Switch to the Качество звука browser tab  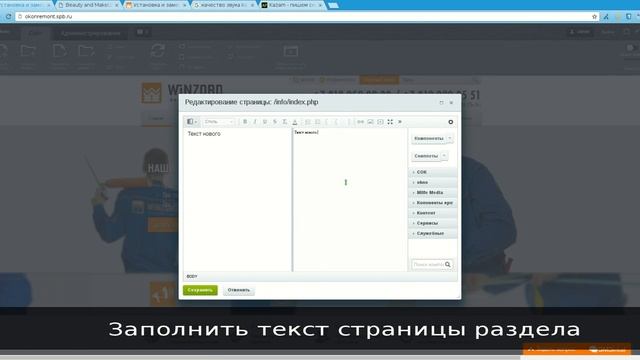(224, 5)
